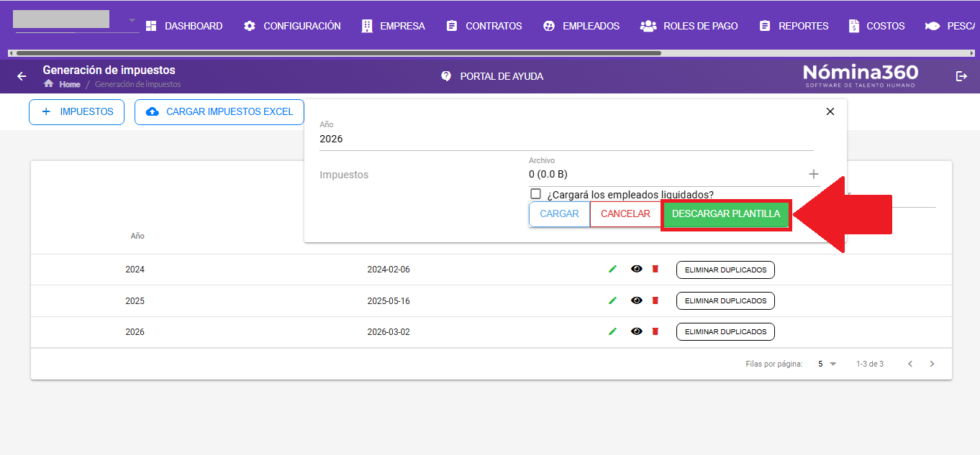980x455 pixels.
Task: Open the Roles de Pago menu
Action: point(689,26)
